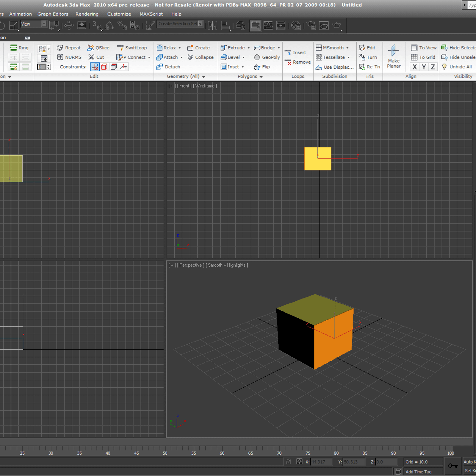
Task: Click the Ring button
Action: (x=20, y=48)
